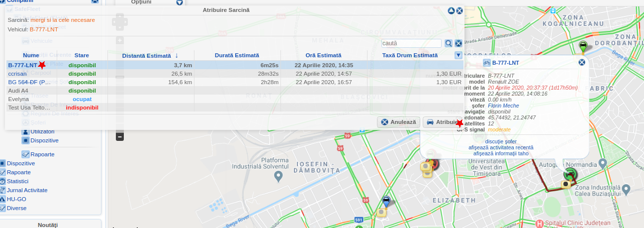This screenshot has width=644, height=228.
Task: Select the Test Usa Telto row
Action: (235, 108)
